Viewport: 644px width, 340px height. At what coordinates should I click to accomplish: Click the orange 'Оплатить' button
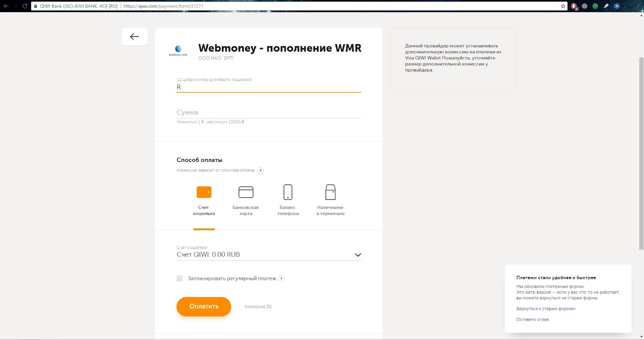[204, 307]
